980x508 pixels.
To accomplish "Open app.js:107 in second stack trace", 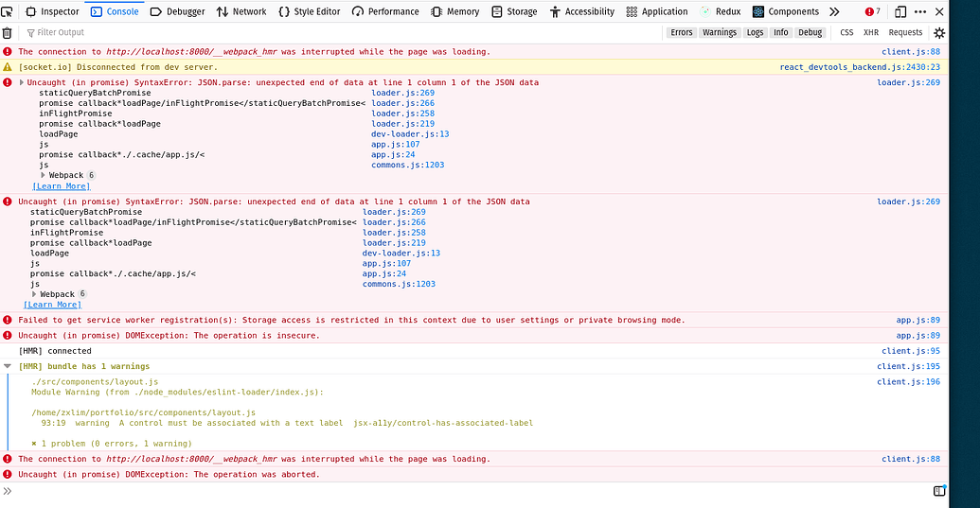I will [x=386, y=263].
